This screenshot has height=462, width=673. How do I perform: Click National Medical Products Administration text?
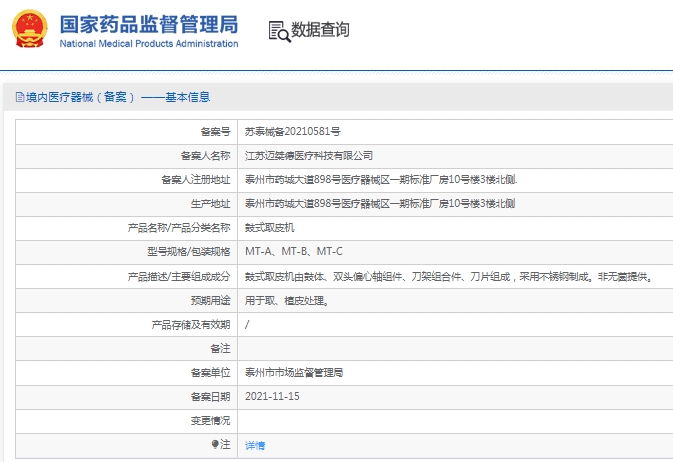point(149,43)
